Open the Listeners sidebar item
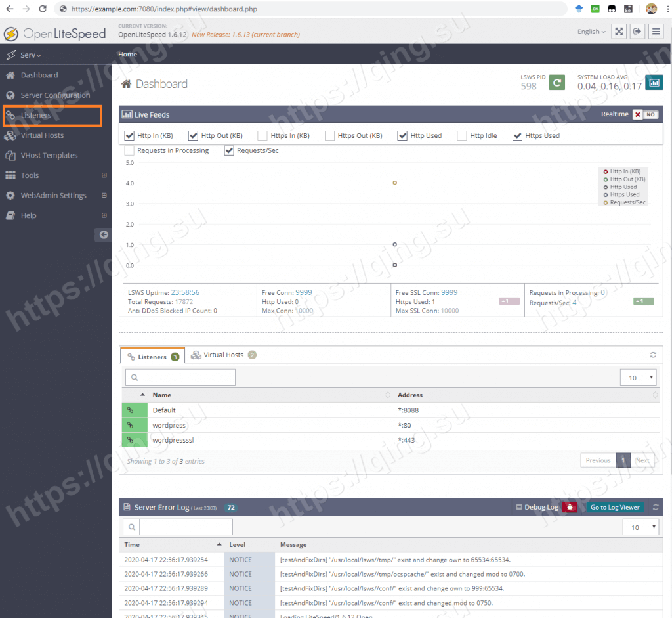The width and height of the screenshot is (672, 618). click(36, 116)
